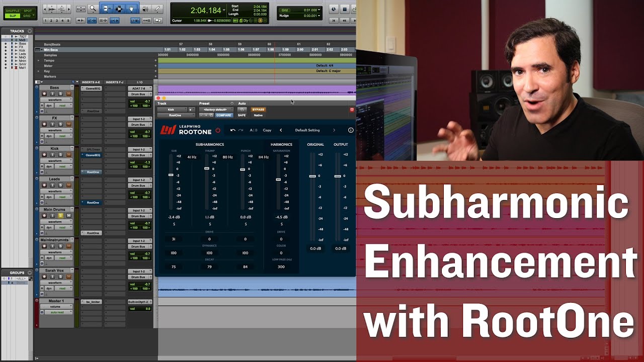Viewport: 644px width, 362px height.
Task: Mute the FX track
Action: [69, 124]
